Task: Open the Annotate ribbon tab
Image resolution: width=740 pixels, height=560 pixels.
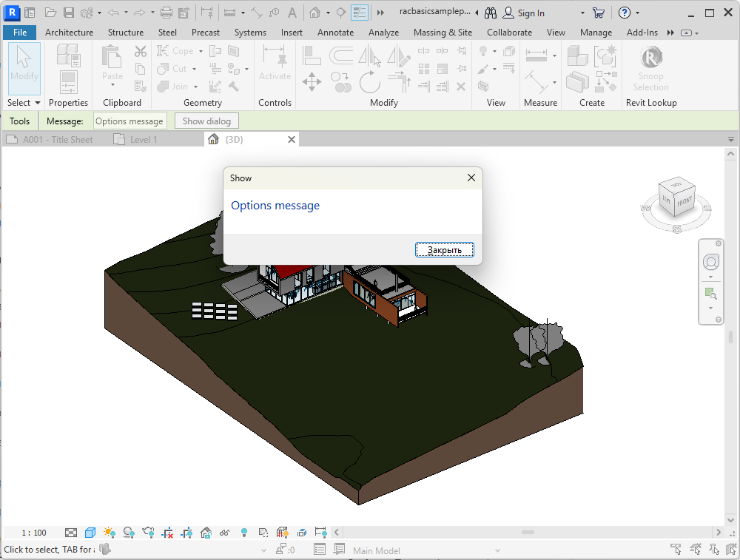Action: point(335,33)
